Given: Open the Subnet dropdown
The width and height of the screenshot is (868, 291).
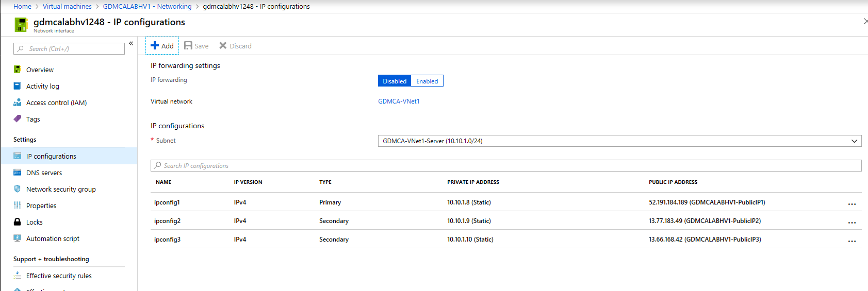Looking at the screenshot, I should tap(619, 141).
